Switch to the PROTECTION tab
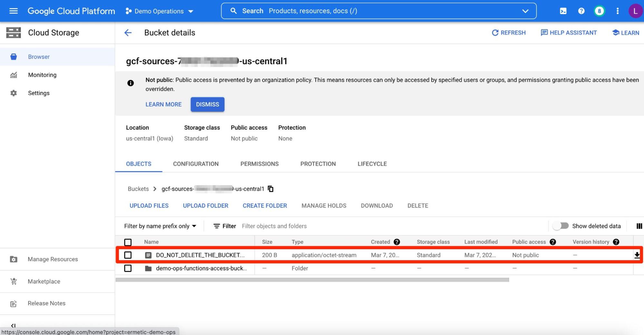This screenshot has height=335, width=644. coord(318,164)
